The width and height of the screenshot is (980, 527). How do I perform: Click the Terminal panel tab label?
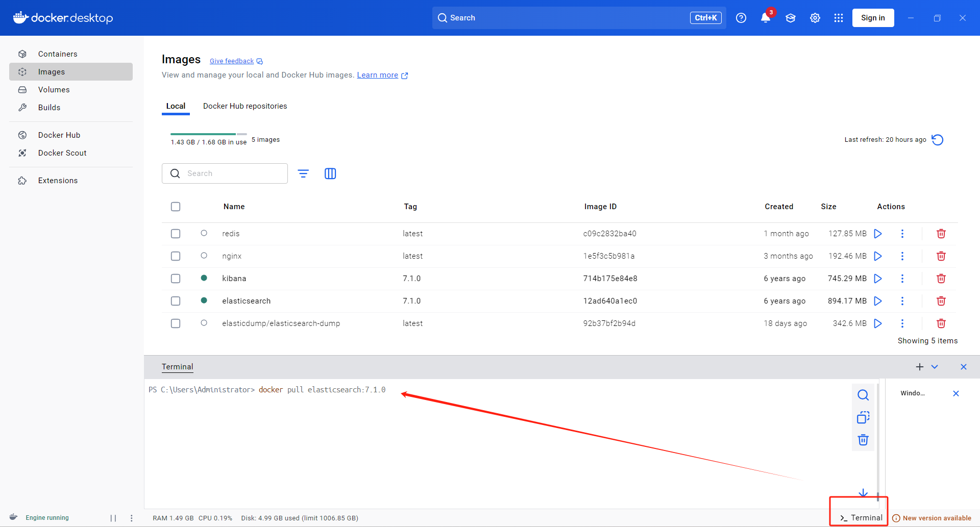178,367
